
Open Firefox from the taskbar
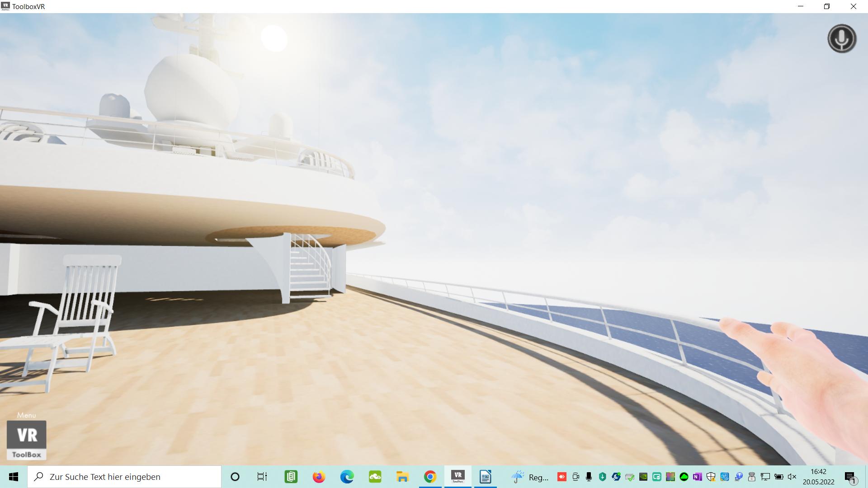click(319, 477)
